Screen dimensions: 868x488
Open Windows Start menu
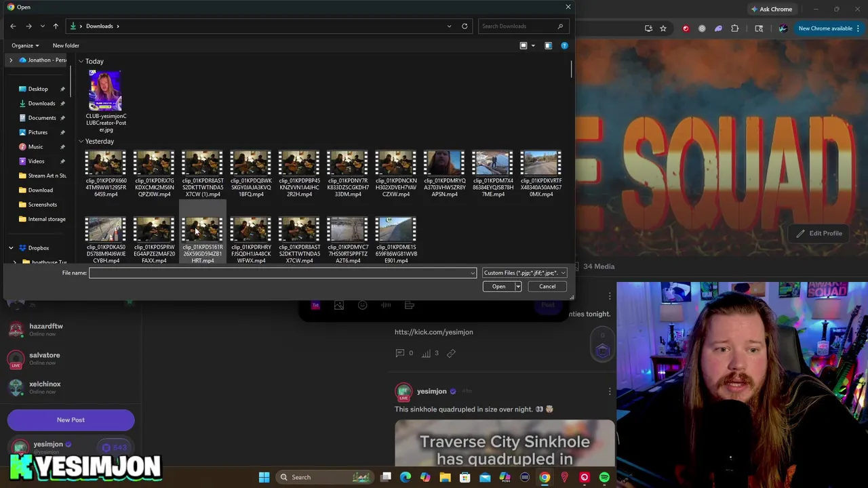tap(264, 477)
